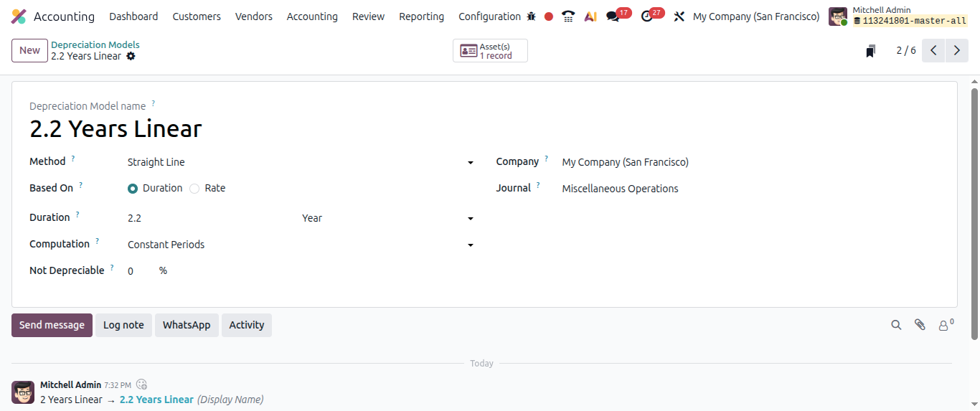Click the red recording dot icon
The height and width of the screenshot is (411, 980).
[x=549, y=16]
